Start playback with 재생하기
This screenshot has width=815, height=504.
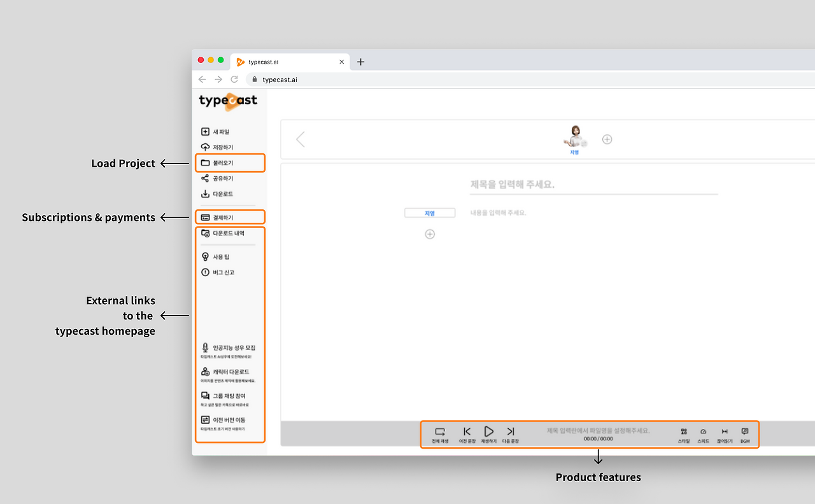[489, 435]
